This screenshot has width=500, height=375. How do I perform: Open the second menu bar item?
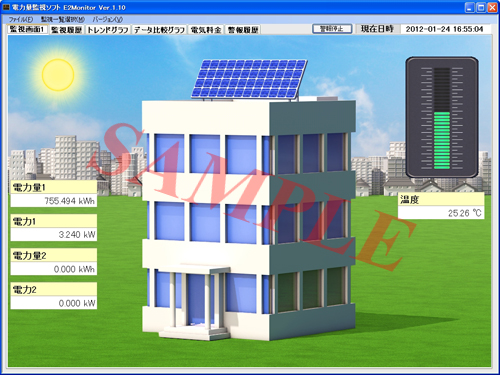point(63,19)
